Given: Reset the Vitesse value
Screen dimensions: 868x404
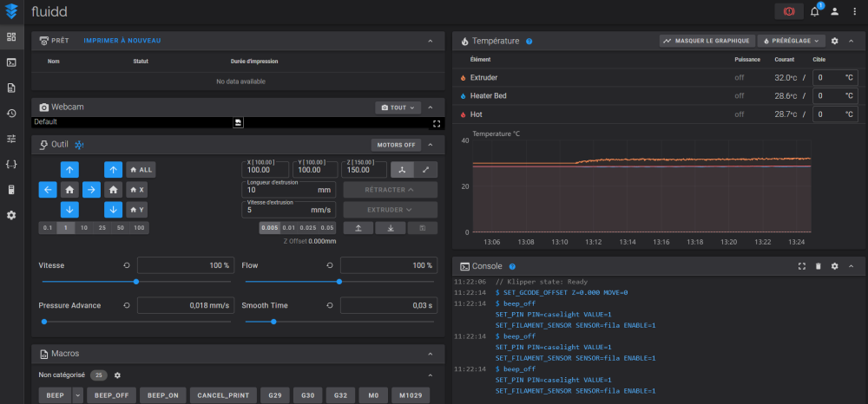Looking at the screenshot, I should (127, 265).
